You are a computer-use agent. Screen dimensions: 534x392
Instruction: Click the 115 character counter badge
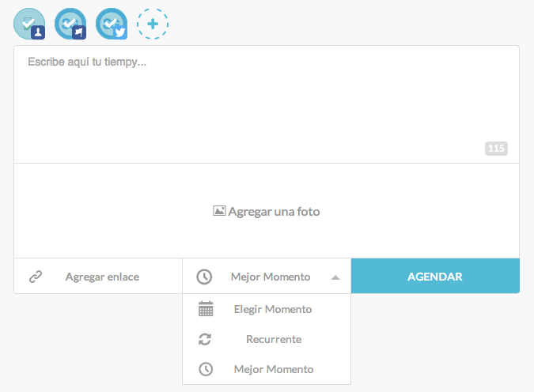(496, 149)
